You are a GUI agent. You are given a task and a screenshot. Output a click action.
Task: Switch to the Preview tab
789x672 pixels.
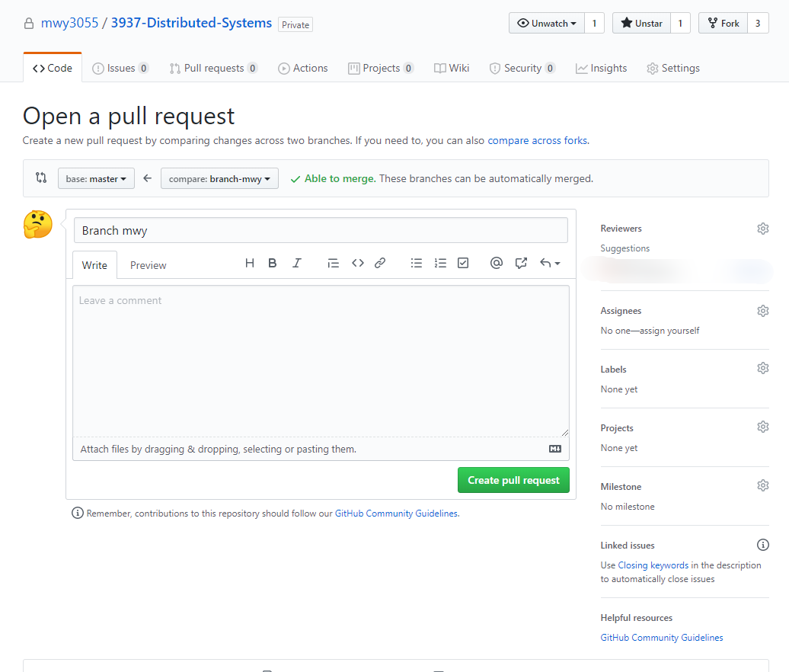click(x=148, y=265)
